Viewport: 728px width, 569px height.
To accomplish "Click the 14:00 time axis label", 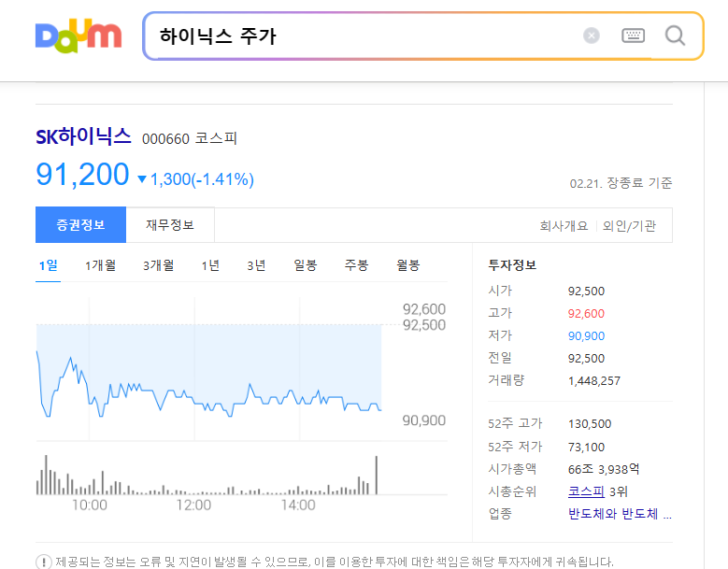I will [298, 505].
